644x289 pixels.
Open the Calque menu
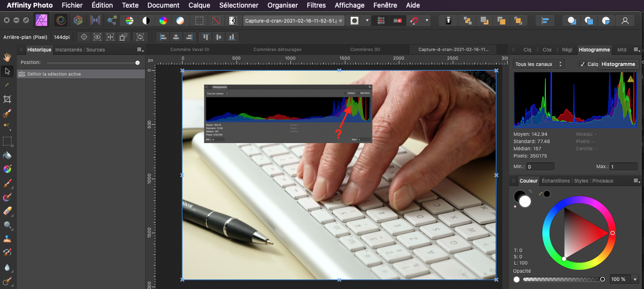[199, 5]
